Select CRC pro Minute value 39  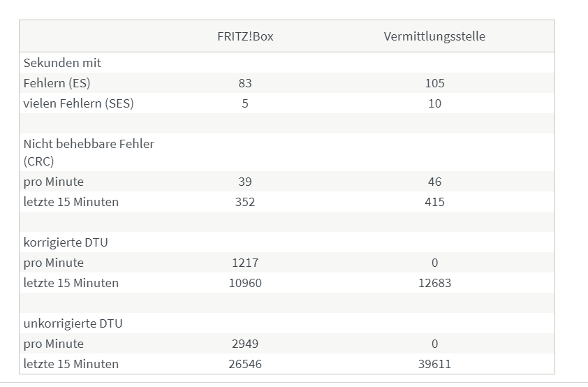pyautogui.click(x=245, y=182)
